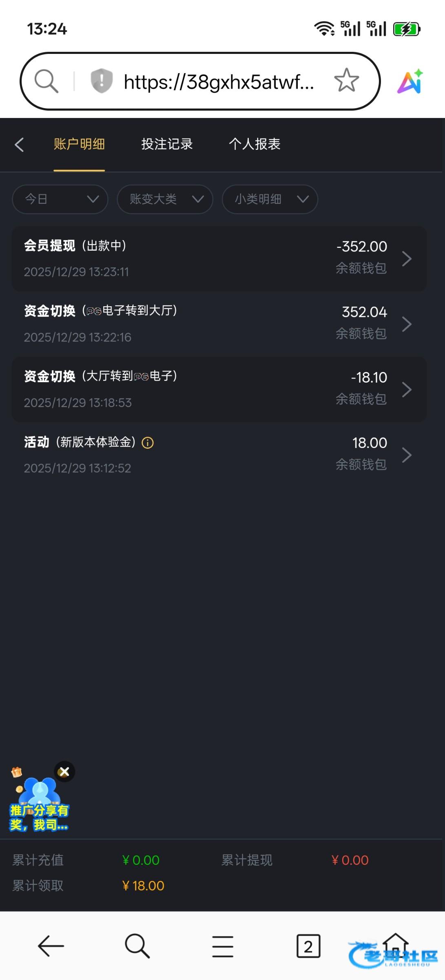
Task: Bookmark the page with the star icon
Action: point(346,80)
